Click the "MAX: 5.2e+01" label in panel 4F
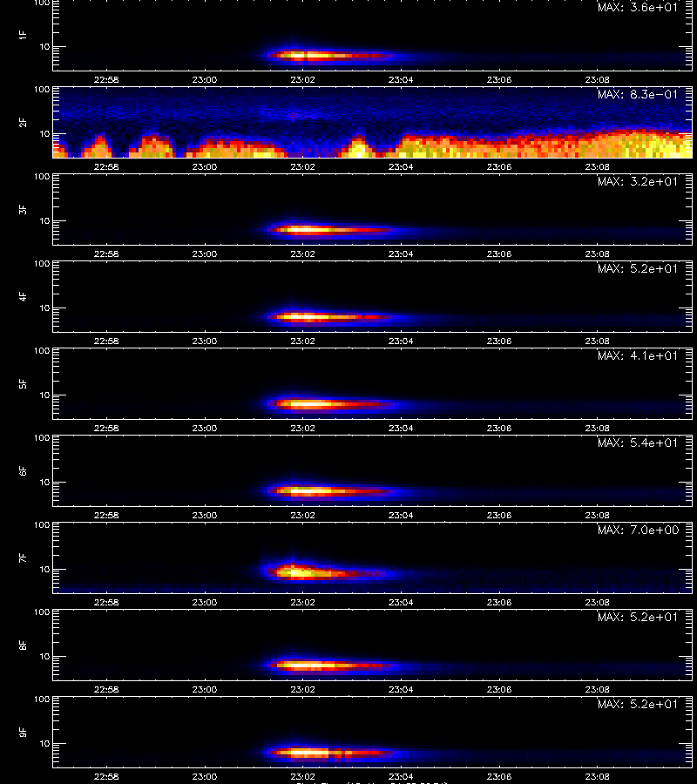Viewport: 697px width, 784px height. coord(638,268)
